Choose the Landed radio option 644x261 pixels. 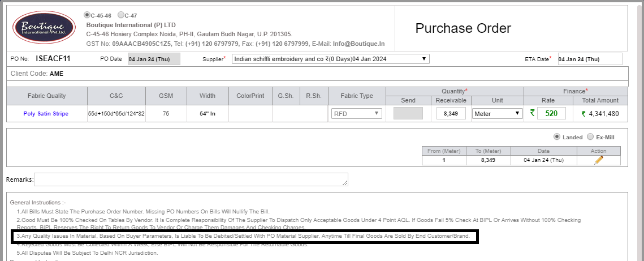point(556,137)
